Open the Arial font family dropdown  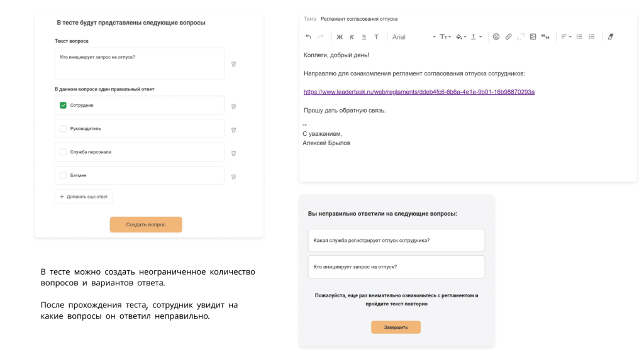click(x=415, y=36)
